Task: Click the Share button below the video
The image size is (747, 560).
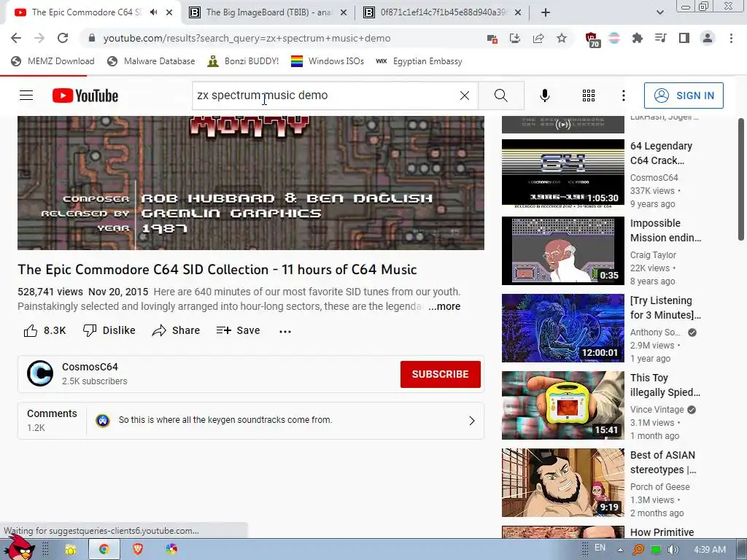Action: click(176, 330)
